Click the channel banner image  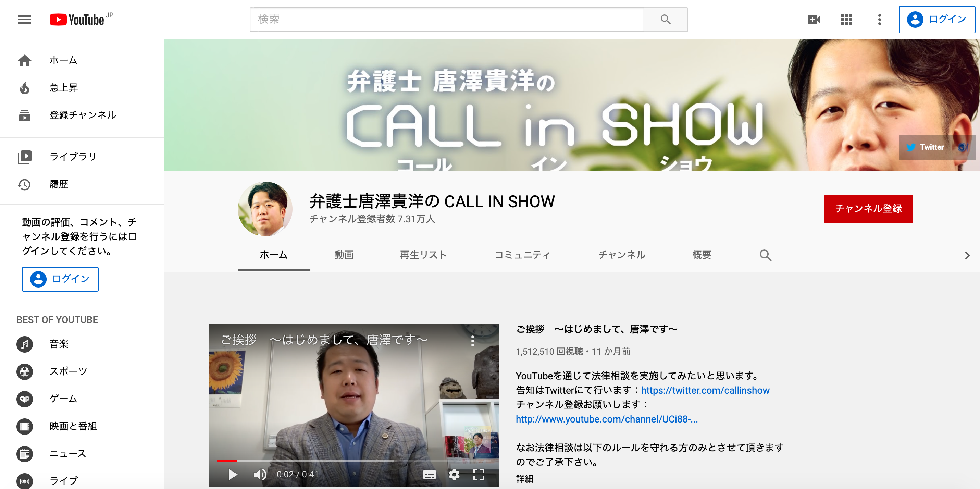coord(572,105)
